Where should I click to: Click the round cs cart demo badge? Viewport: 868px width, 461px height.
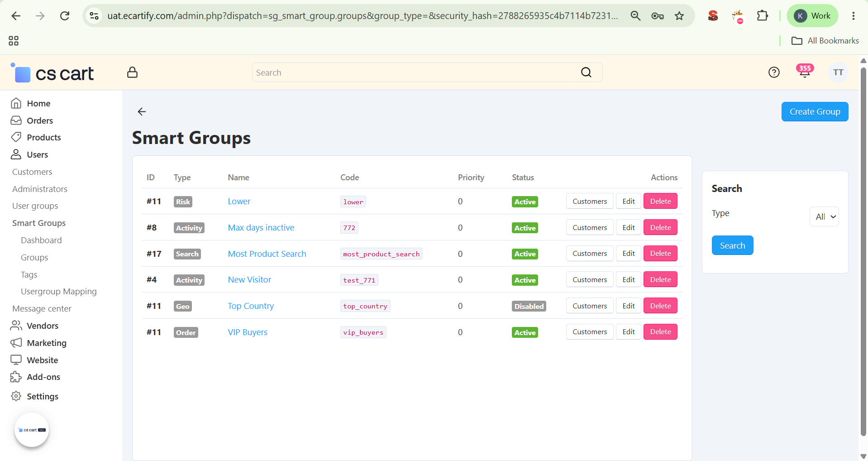click(32, 430)
